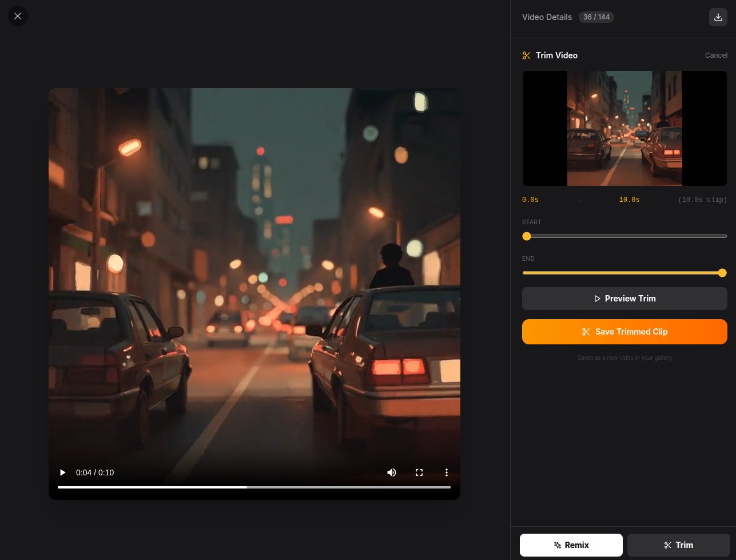This screenshot has height=560, width=736.
Task: Click the START trim slider handle
Action: [x=527, y=236]
